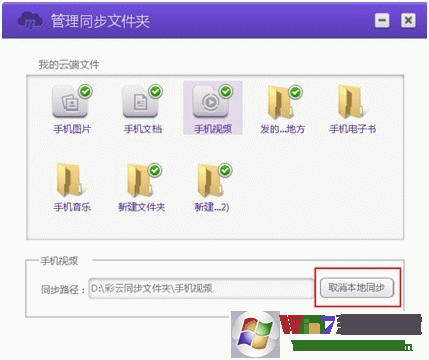Click green sync check on 手机视频
Viewport: 429px width, 360px height.
(x=226, y=91)
